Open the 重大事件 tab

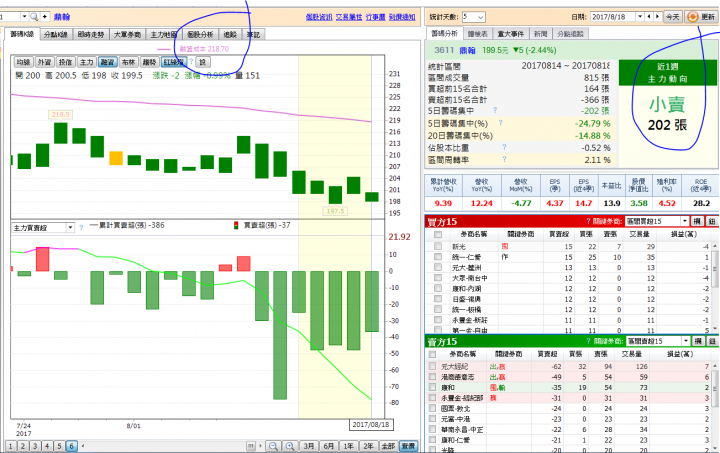point(511,34)
